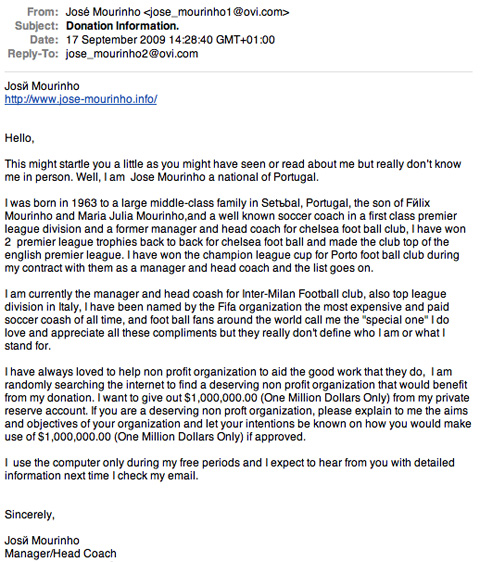Click the From header label
Image resolution: width=480 pixels, height=562 pixels.
43,12
